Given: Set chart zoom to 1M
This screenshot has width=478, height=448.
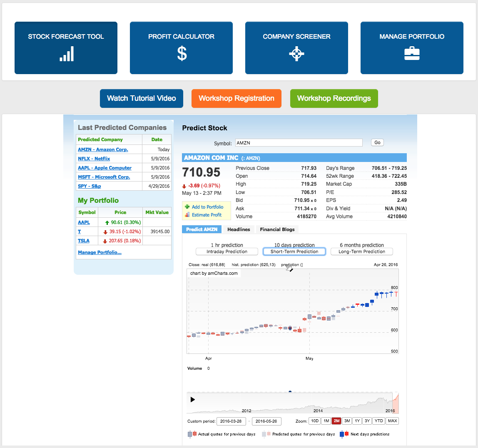Looking at the screenshot, I should [x=326, y=421].
